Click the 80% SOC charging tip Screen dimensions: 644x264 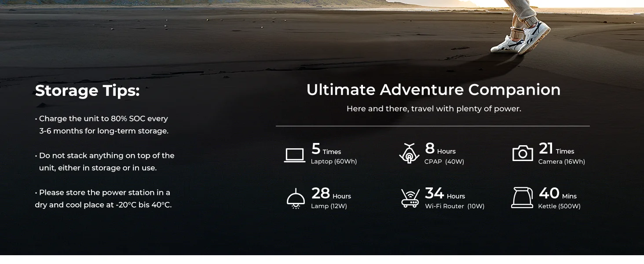pos(102,125)
